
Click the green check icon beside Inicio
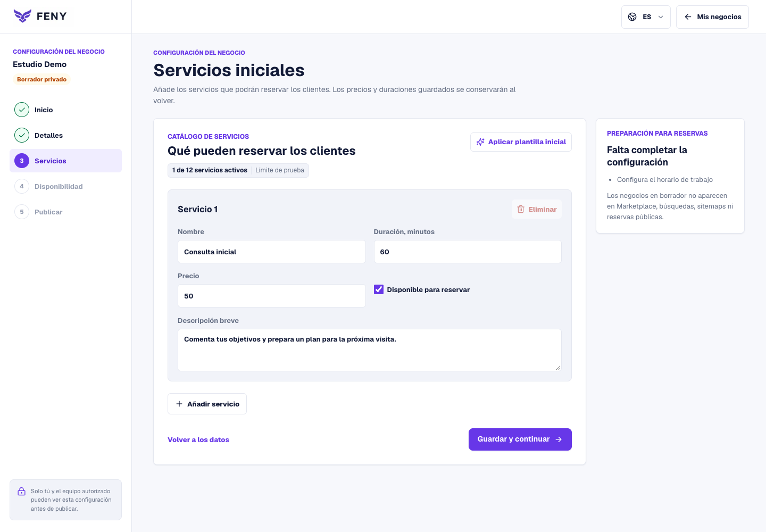[x=22, y=110]
